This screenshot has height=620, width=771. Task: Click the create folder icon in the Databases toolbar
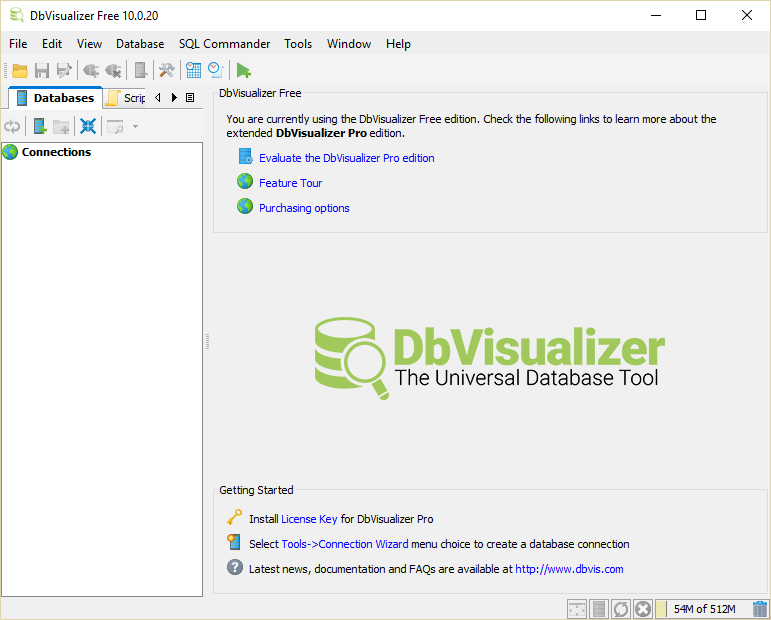61,127
